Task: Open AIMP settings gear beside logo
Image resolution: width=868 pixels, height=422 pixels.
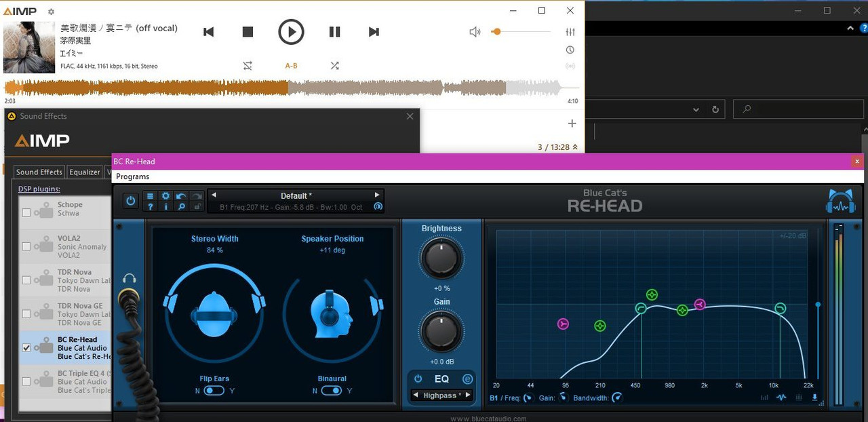Action: click(51, 12)
